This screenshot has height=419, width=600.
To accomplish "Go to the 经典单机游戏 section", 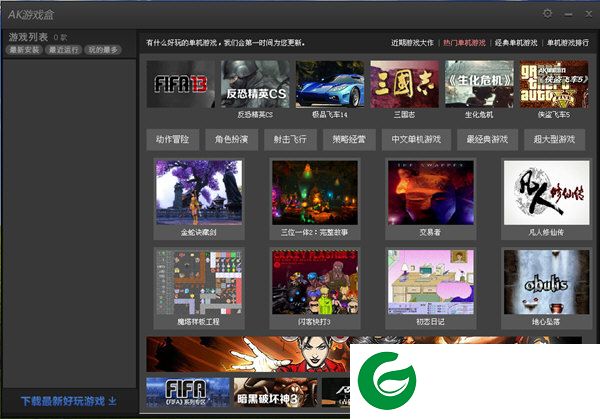I will [516, 43].
